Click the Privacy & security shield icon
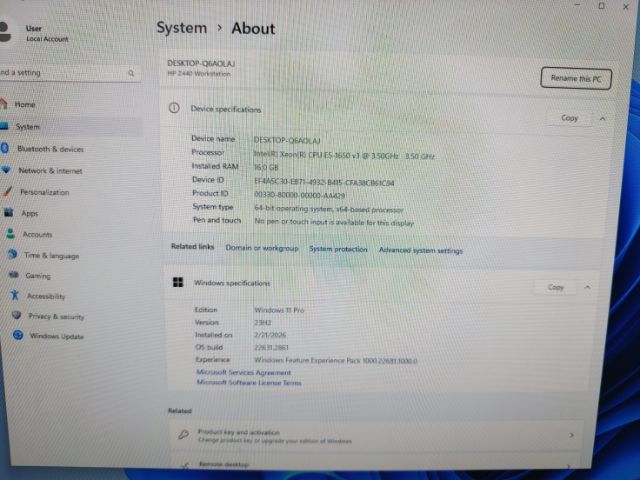The width and height of the screenshot is (640, 480). 17,315
